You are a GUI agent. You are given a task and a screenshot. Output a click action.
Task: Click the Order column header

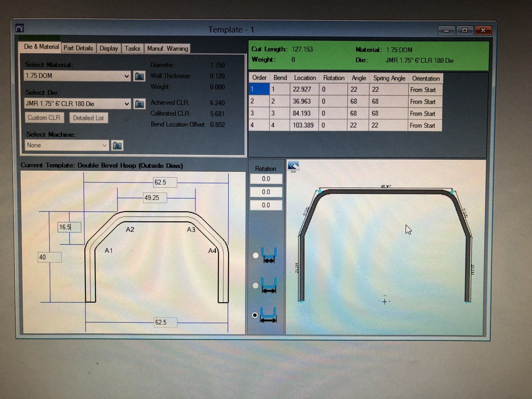[x=259, y=78]
